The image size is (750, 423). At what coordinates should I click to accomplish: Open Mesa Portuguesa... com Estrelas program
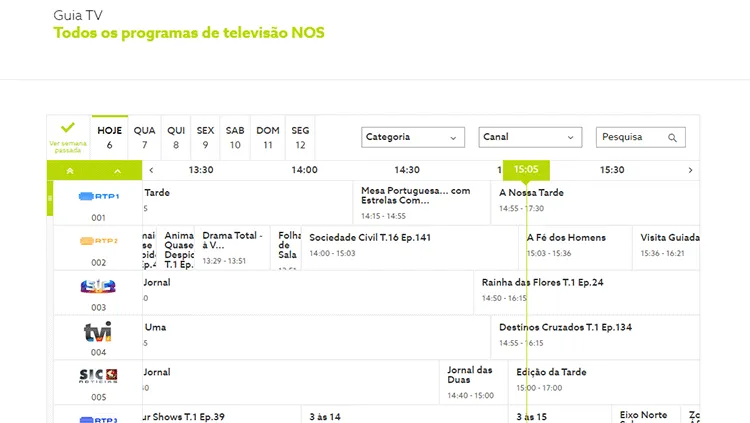[422, 203]
